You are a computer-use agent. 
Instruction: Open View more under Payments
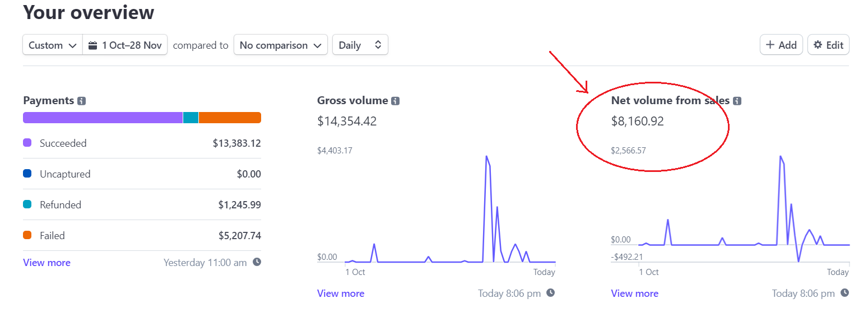(x=47, y=263)
